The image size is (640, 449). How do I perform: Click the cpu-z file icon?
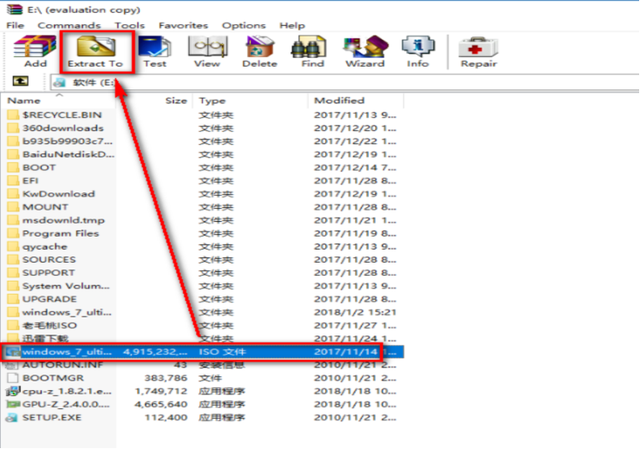13,391
